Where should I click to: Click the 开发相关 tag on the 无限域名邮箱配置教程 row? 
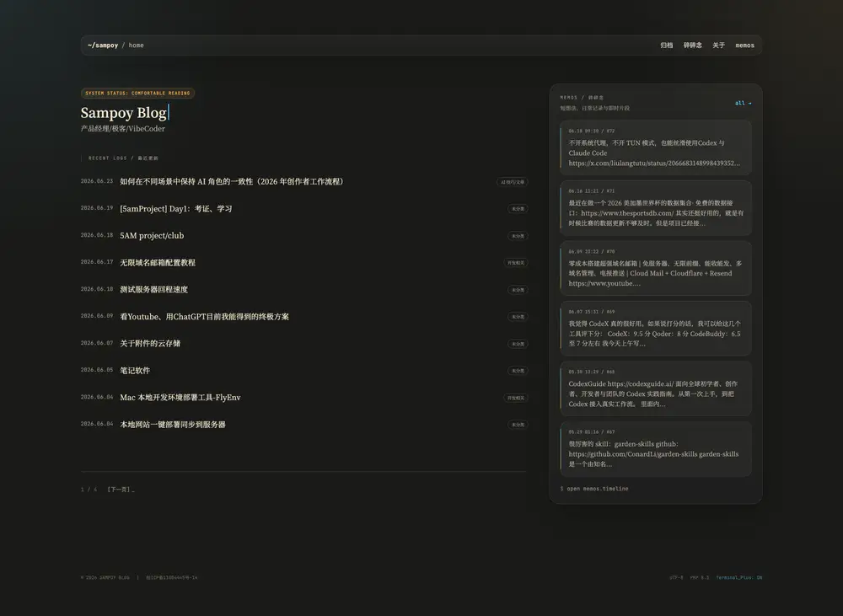tap(516, 263)
